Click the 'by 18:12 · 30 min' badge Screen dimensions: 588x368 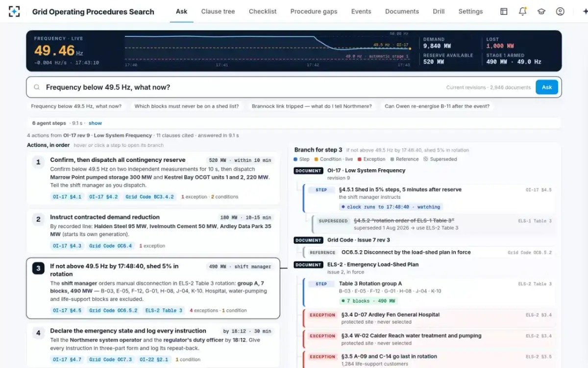(x=247, y=331)
